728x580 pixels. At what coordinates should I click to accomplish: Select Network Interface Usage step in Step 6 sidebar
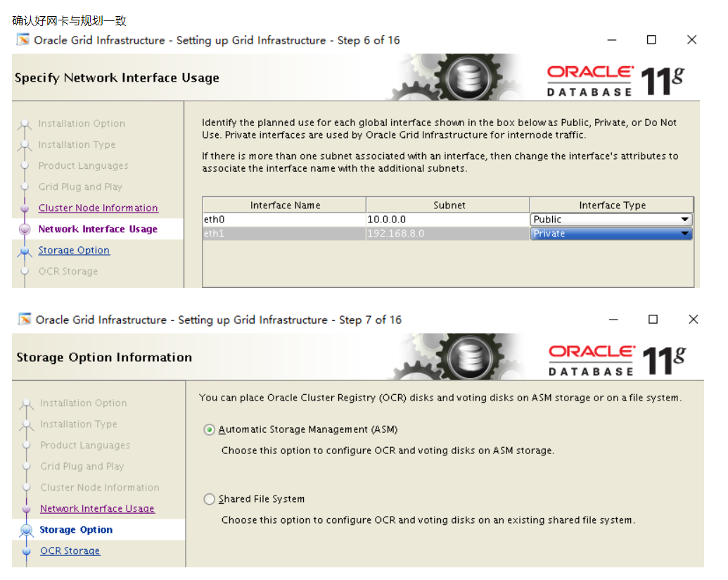click(98, 229)
